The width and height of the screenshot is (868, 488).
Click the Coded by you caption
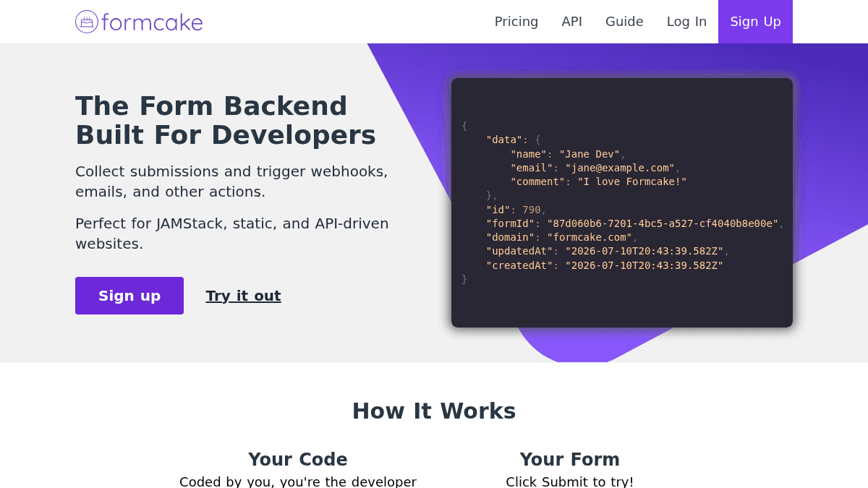(298, 481)
